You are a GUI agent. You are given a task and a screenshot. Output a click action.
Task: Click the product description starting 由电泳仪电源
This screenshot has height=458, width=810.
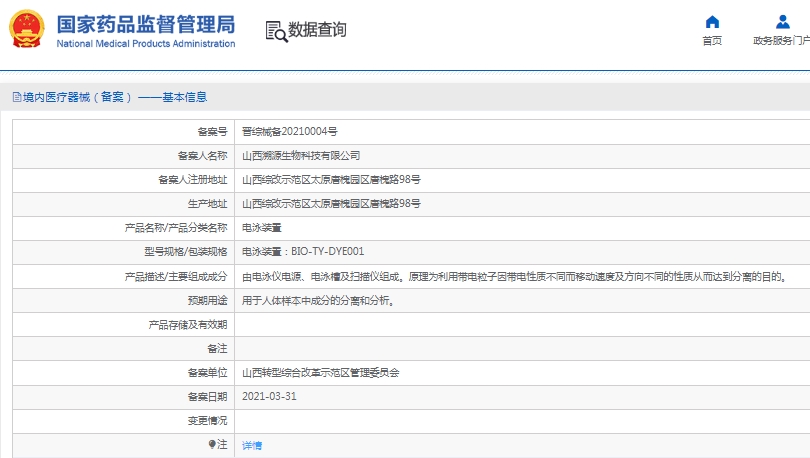point(515,277)
